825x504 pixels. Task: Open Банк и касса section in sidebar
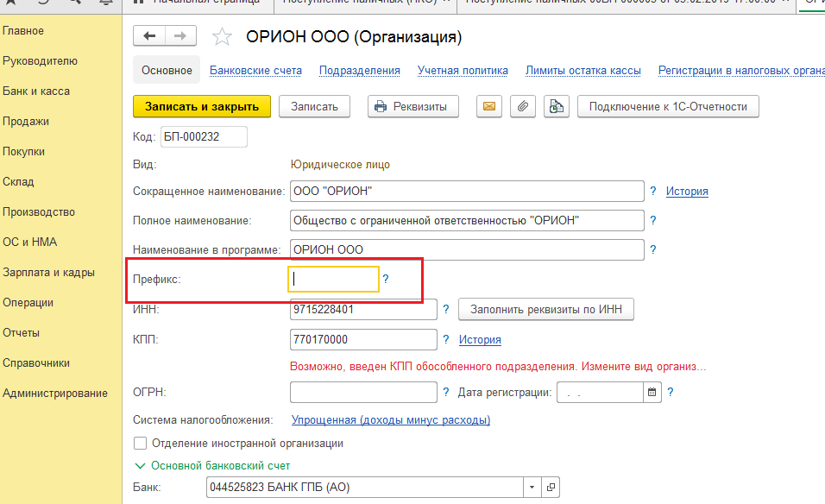[x=36, y=91]
